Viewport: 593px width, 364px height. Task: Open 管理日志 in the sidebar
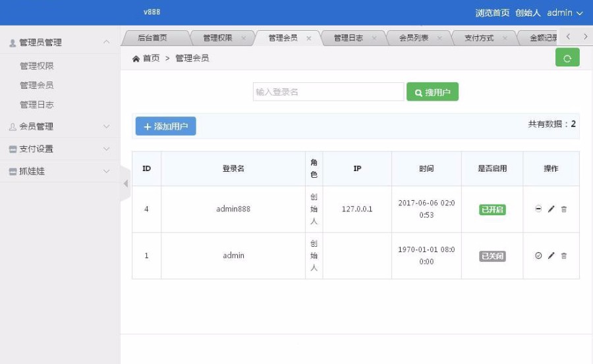click(37, 105)
